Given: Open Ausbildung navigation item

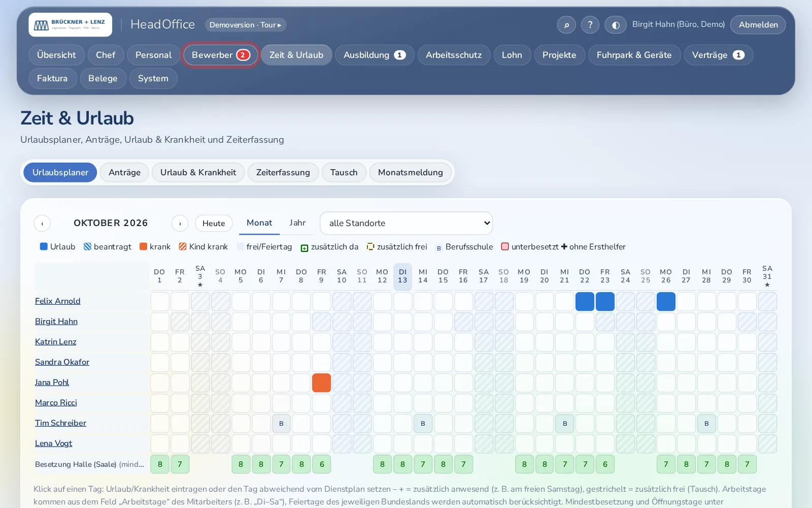Looking at the screenshot, I should [x=375, y=55].
